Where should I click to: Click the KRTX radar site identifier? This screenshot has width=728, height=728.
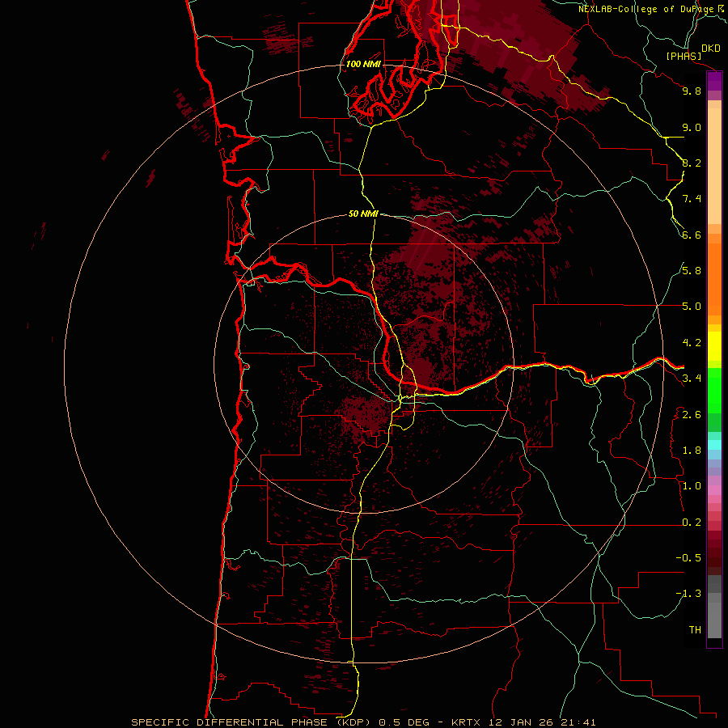467,722
